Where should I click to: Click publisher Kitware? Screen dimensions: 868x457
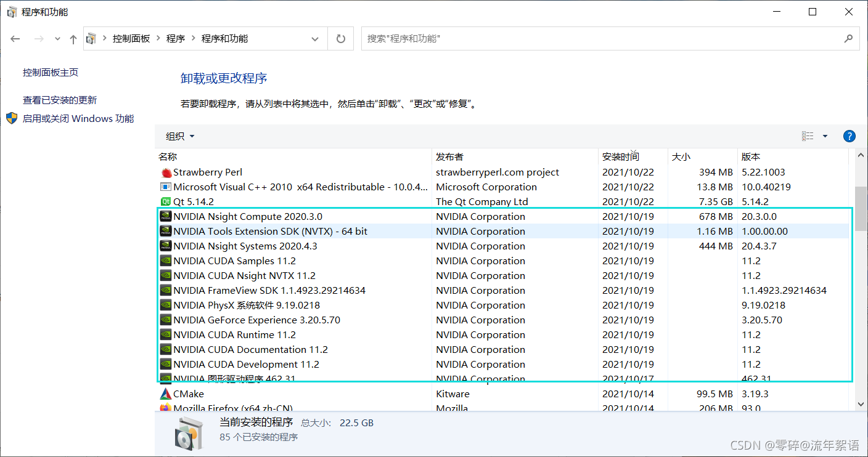[x=452, y=394]
